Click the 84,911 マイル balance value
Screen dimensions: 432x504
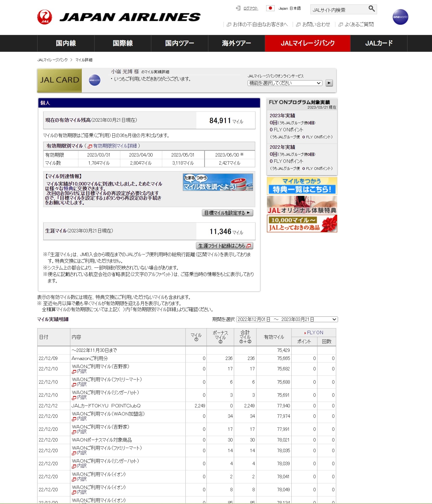(x=226, y=121)
